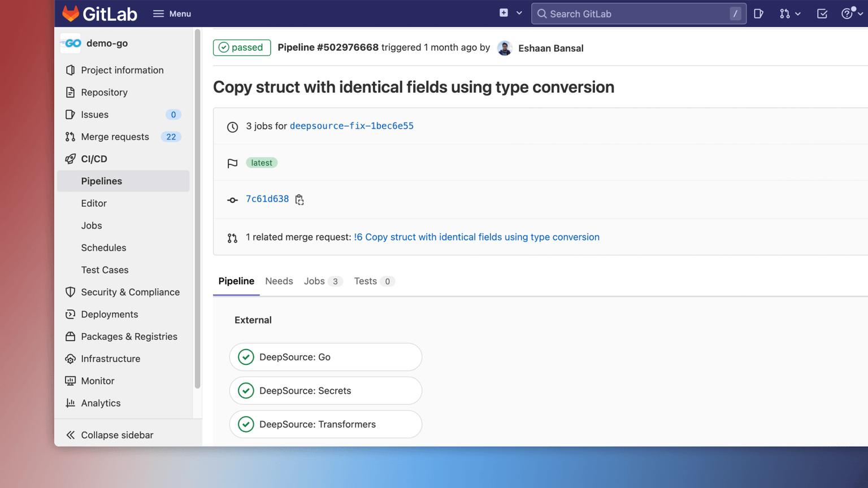Click DeepSource: Secrets passed status icon

(x=246, y=391)
